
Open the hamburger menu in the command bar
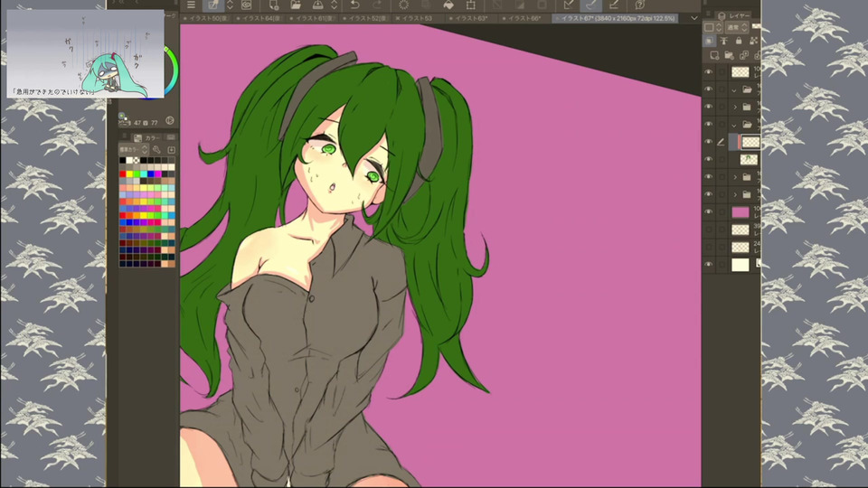(x=191, y=5)
